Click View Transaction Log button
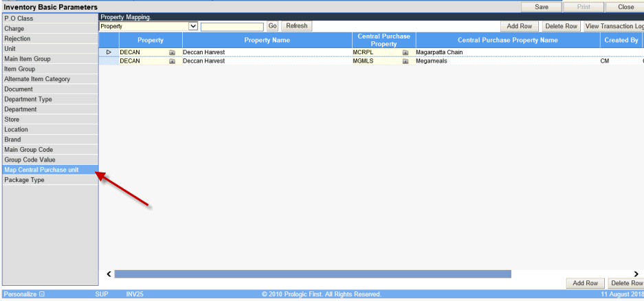644x301 pixels. point(613,26)
